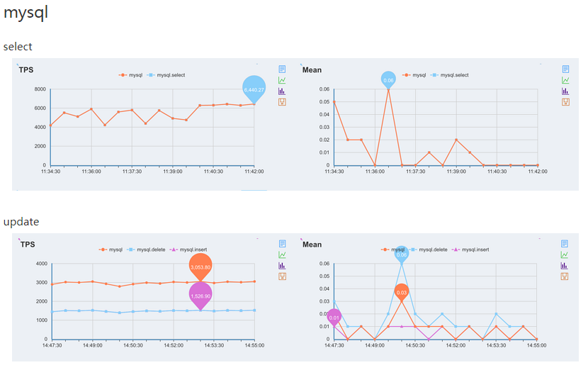Click the 0.05 y-axis label in select Mean chart
Screen dimensions: 588x370
(x=324, y=101)
